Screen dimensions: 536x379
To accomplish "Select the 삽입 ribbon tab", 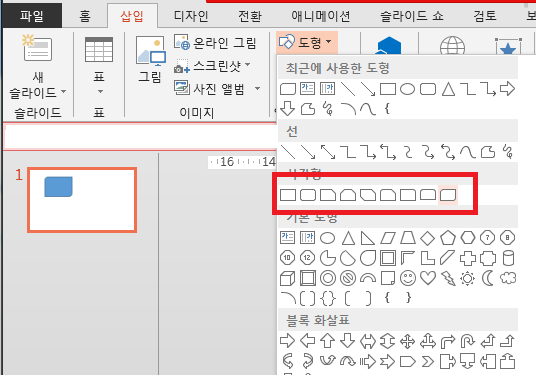I will click(x=132, y=16).
